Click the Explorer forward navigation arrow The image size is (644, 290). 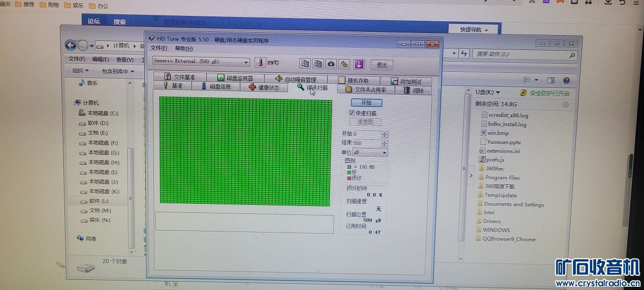click(83, 45)
